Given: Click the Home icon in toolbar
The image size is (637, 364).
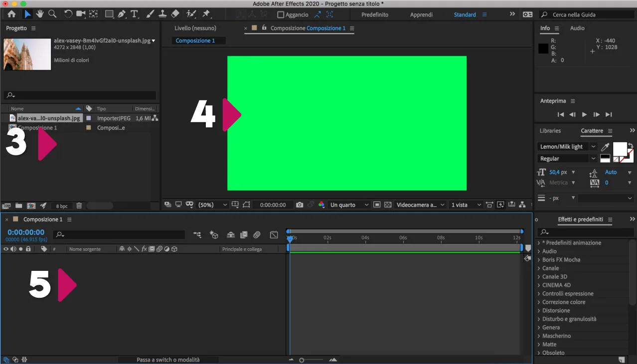Looking at the screenshot, I should [11, 14].
